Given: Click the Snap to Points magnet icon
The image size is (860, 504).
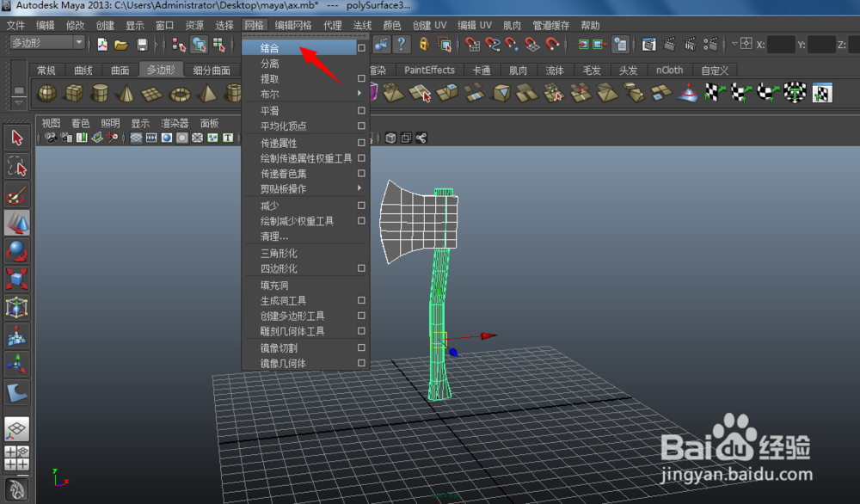Looking at the screenshot, I should [x=512, y=45].
